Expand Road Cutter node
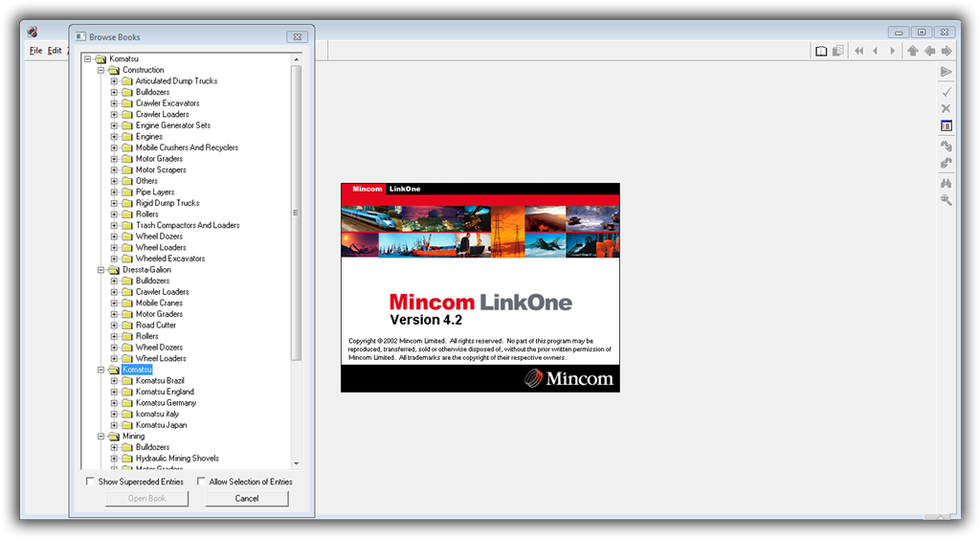Image resolution: width=980 pixels, height=539 pixels. pos(114,326)
